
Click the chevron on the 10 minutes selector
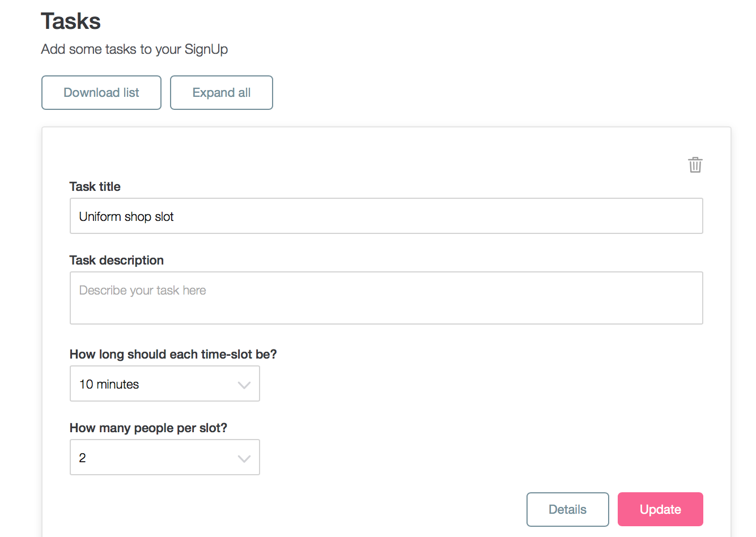[244, 383]
